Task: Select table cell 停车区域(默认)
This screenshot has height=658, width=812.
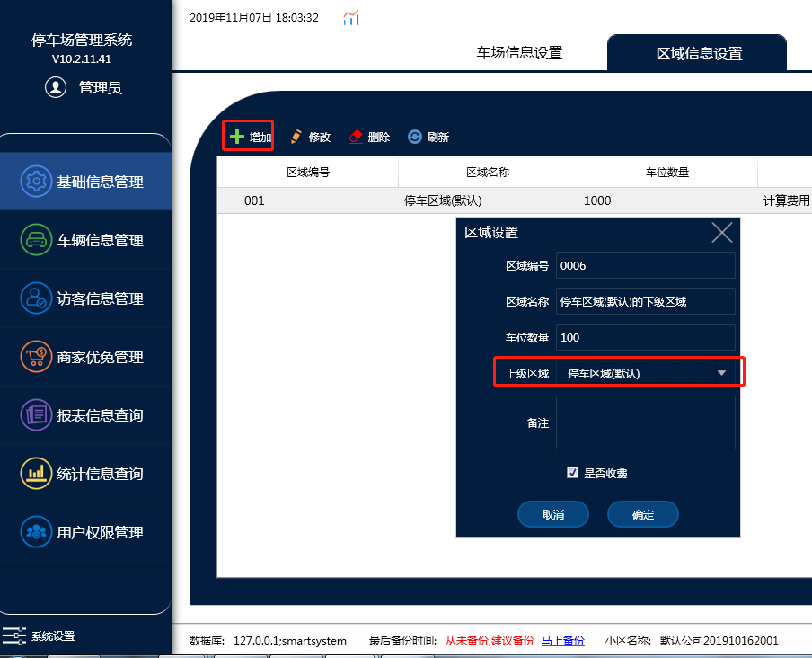Action: [443, 200]
